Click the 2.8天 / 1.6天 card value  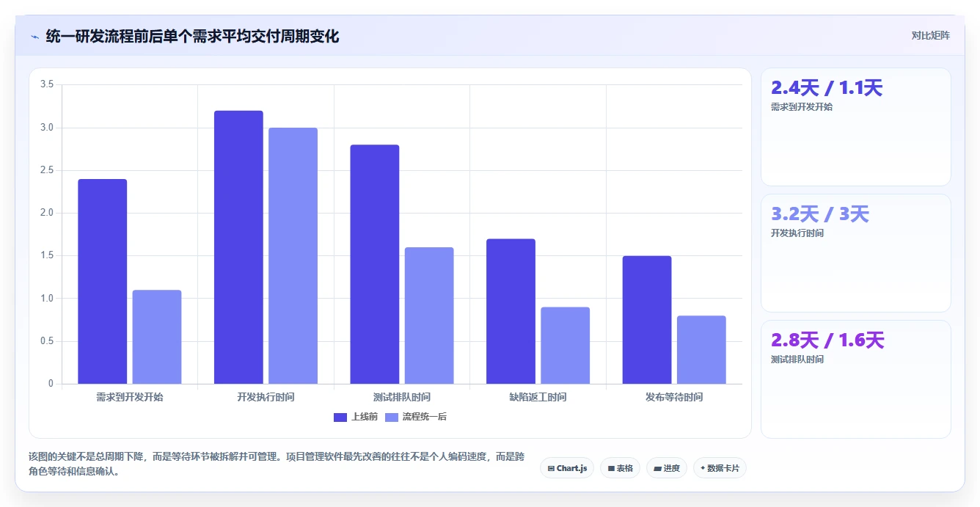tap(828, 340)
